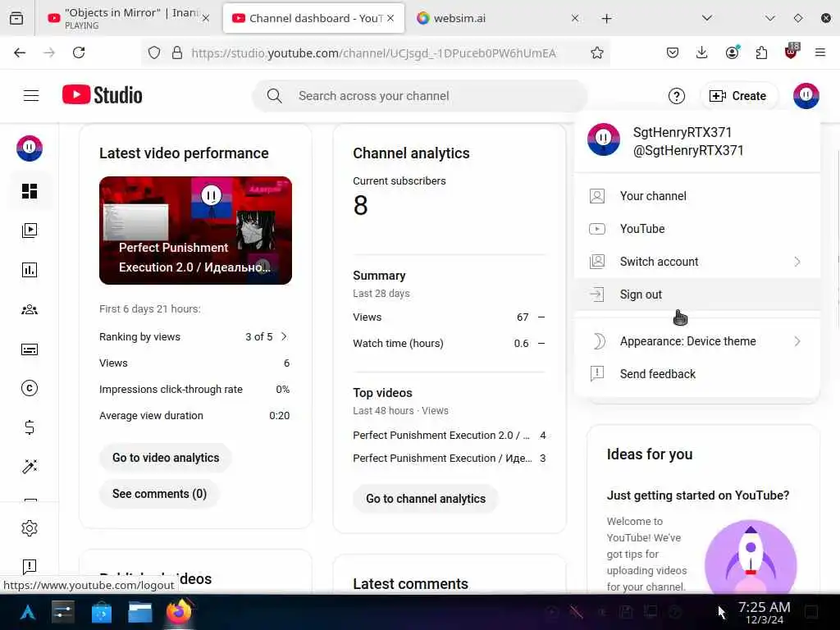Open the software store taskbar icon

(x=101, y=612)
